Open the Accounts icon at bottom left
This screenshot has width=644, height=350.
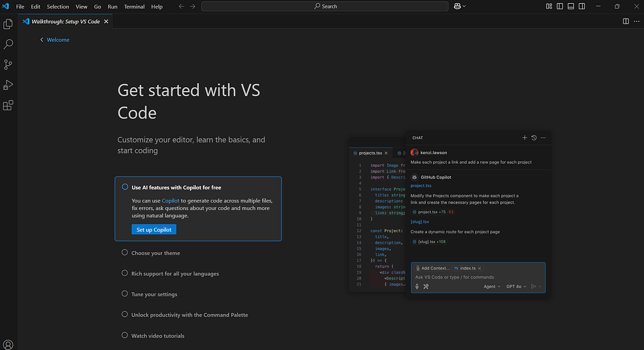click(8, 345)
